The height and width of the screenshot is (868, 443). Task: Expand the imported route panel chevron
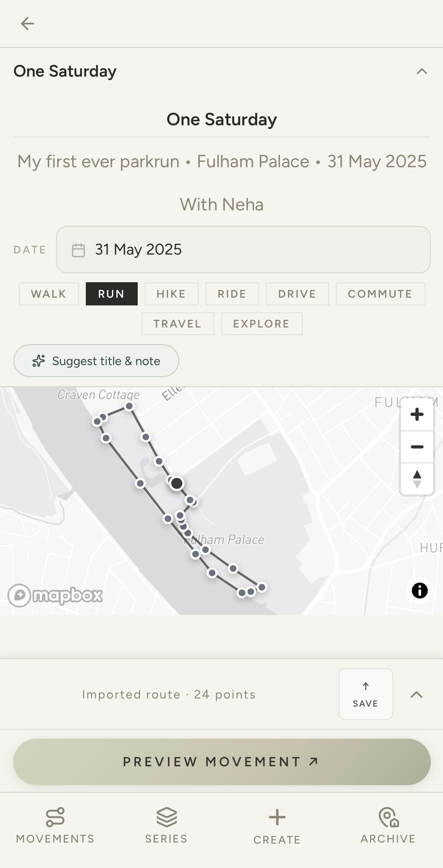[416, 694]
